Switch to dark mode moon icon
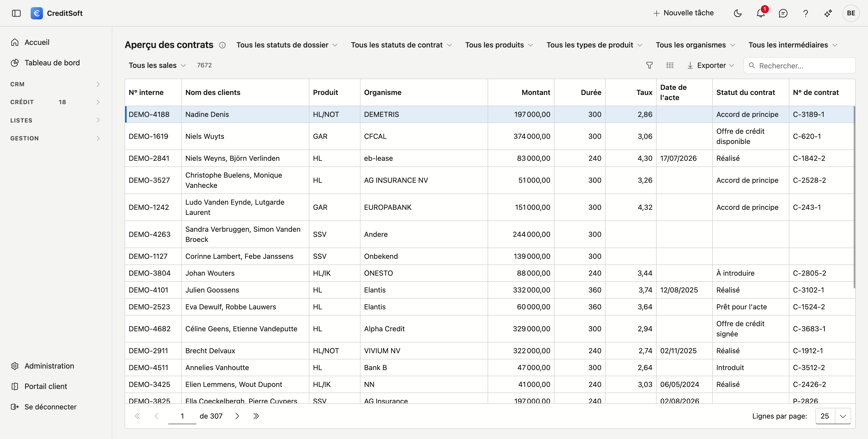 click(738, 13)
